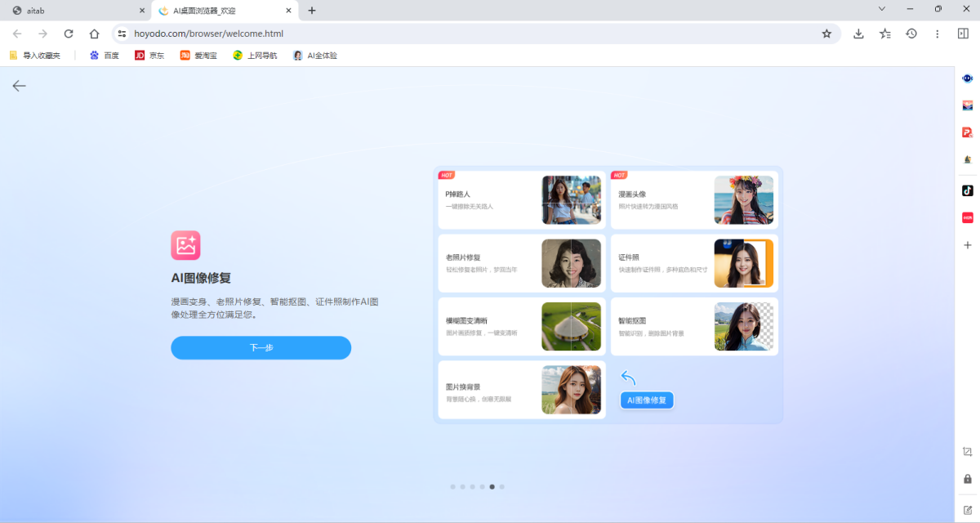The height and width of the screenshot is (523, 980).
Task: Open the sailboat sidebar icon
Action: (x=968, y=159)
